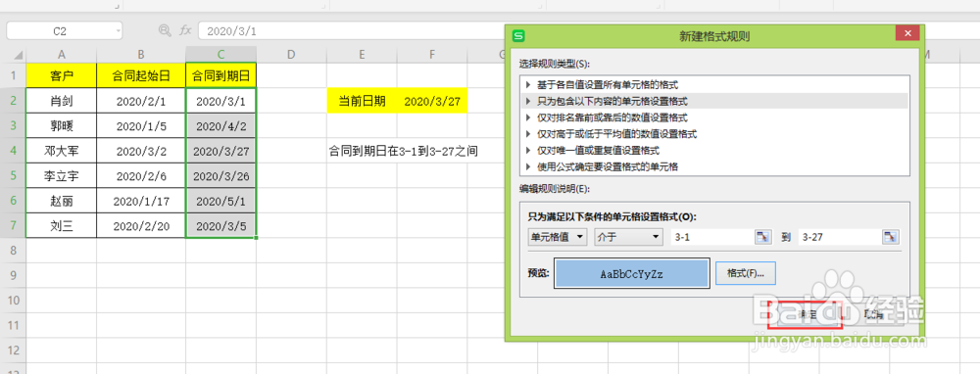
Task: Select column E header
Action: point(362,55)
